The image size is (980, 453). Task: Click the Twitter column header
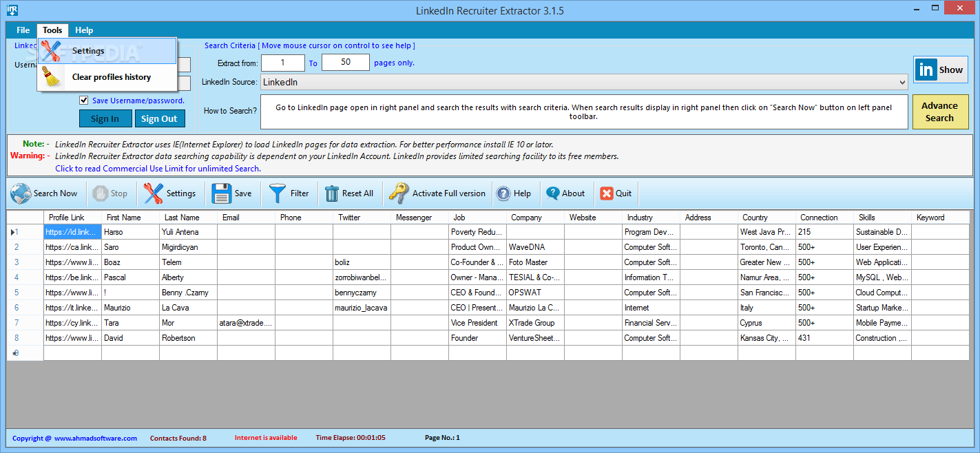[362, 218]
